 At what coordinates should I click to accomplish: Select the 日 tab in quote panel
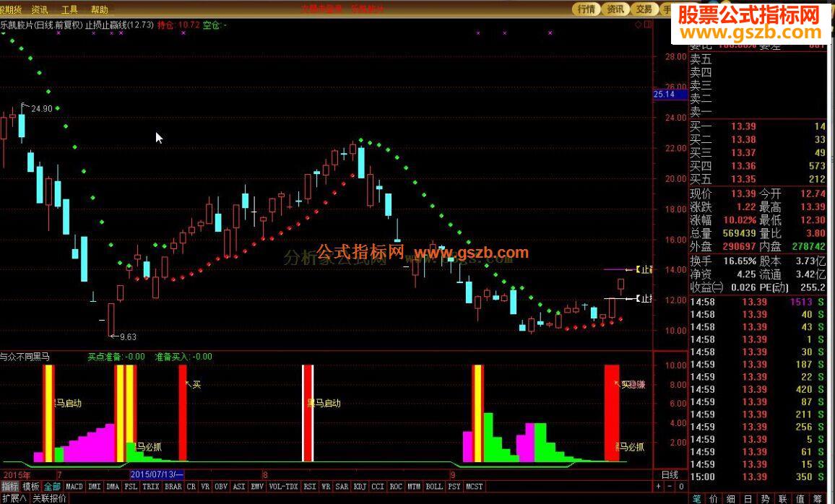click(748, 499)
